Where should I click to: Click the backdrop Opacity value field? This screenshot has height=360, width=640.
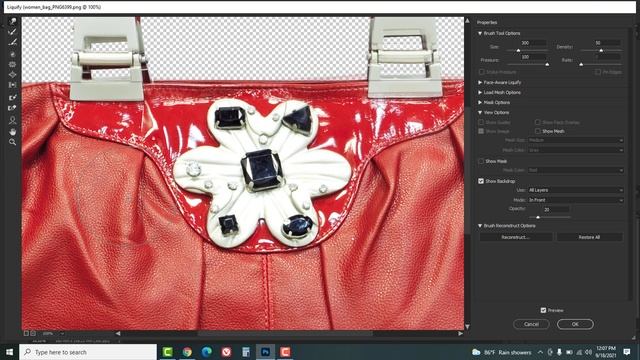click(556, 209)
